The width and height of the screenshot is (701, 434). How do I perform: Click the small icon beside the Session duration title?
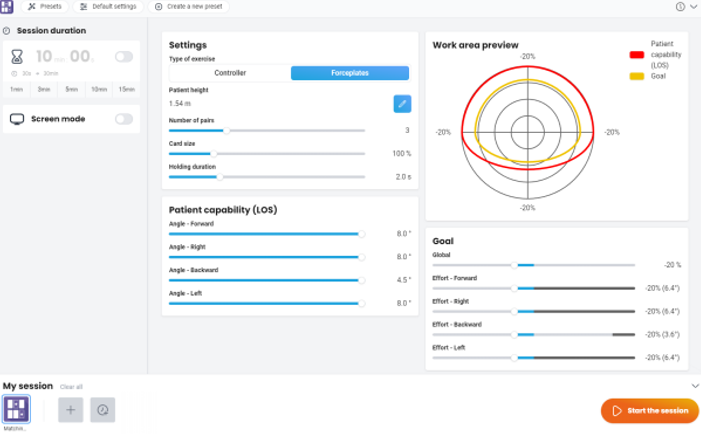[7, 31]
